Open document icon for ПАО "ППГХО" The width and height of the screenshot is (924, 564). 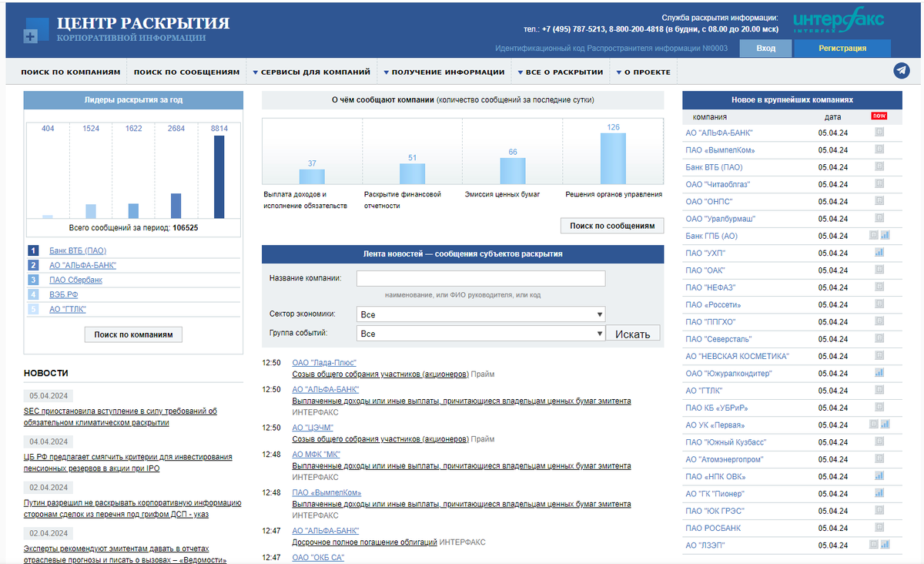pyautogui.click(x=879, y=321)
